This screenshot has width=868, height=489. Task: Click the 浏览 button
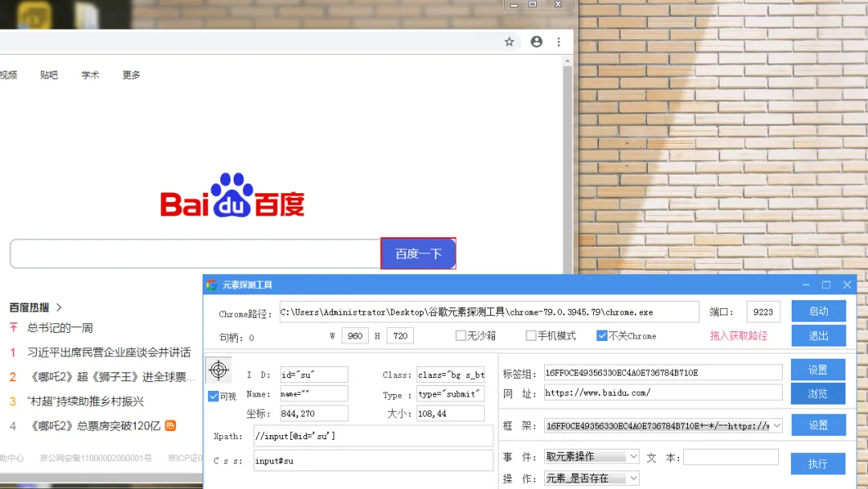click(817, 393)
